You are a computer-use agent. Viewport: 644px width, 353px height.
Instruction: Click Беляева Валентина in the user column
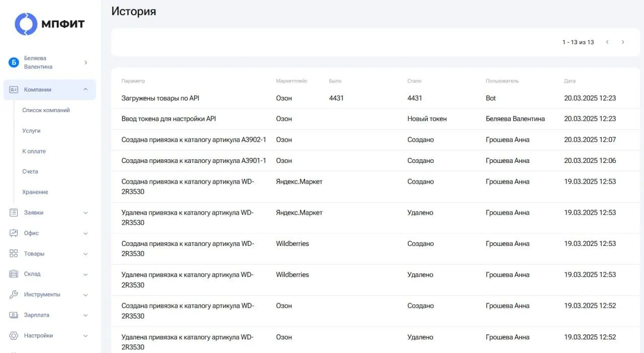(x=515, y=119)
